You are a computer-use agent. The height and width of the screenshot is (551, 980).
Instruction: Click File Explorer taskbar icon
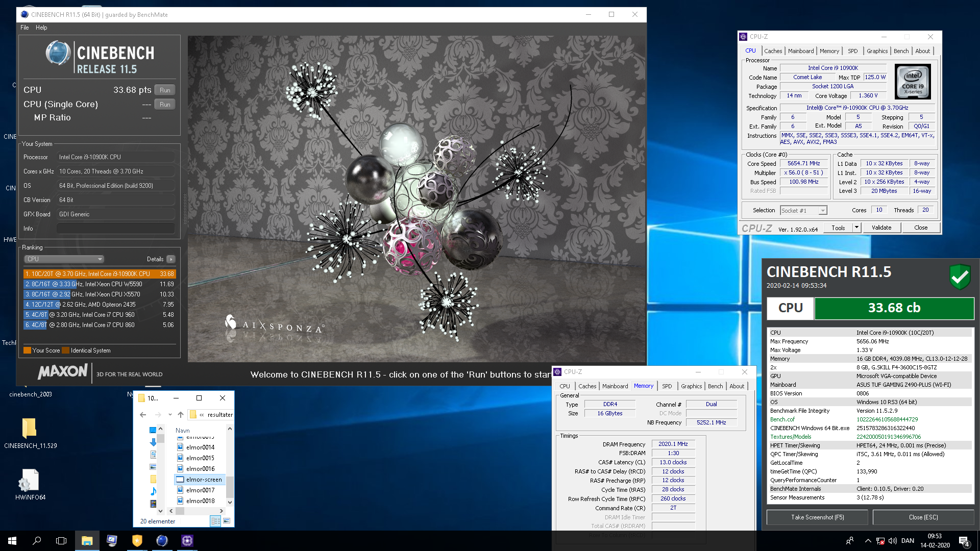pyautogui.click(x=87, y=541)
